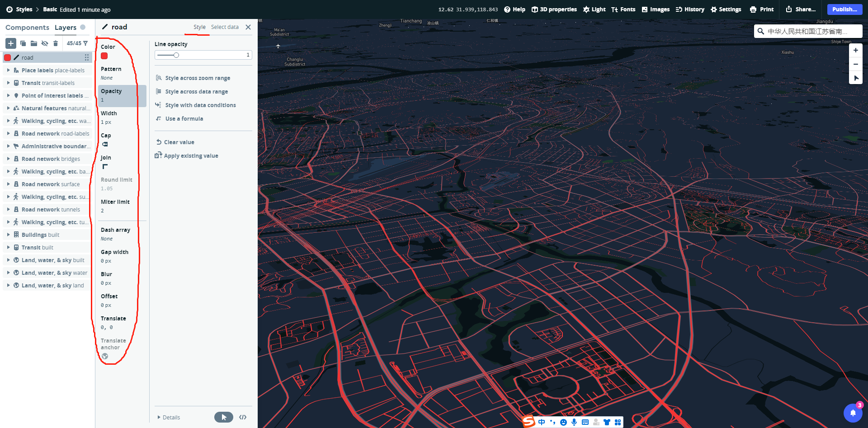The width and height of the screenshot is (868, 428).
Task: Zoom out on the map
Action: point(856,64)
